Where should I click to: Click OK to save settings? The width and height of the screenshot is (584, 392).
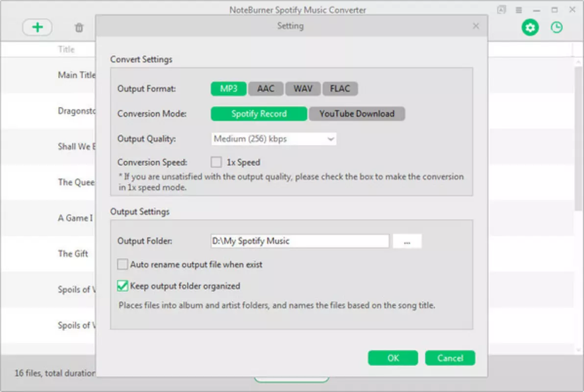click(x=393, y=358)
